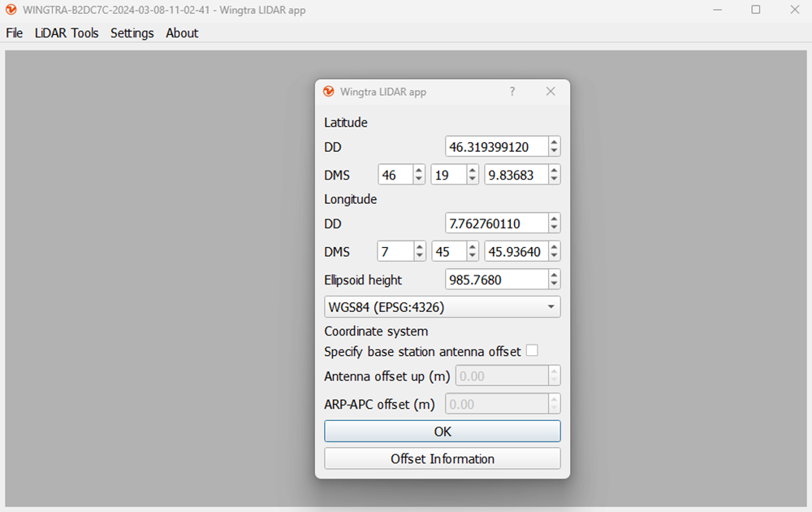Open the Offset Information dialog
This screenshot has width=812, height=512.
443,458
